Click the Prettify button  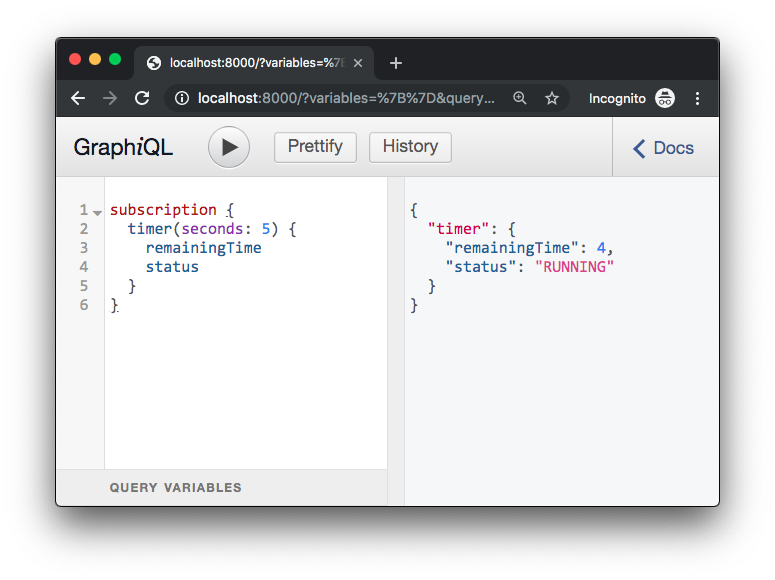(x=315, y=147)
